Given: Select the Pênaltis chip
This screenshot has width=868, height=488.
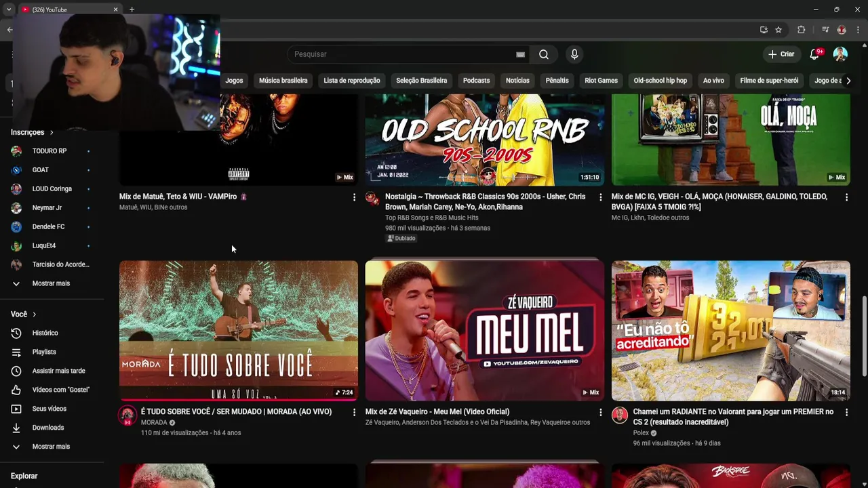Looking at the screenshot, I should 557,81.
